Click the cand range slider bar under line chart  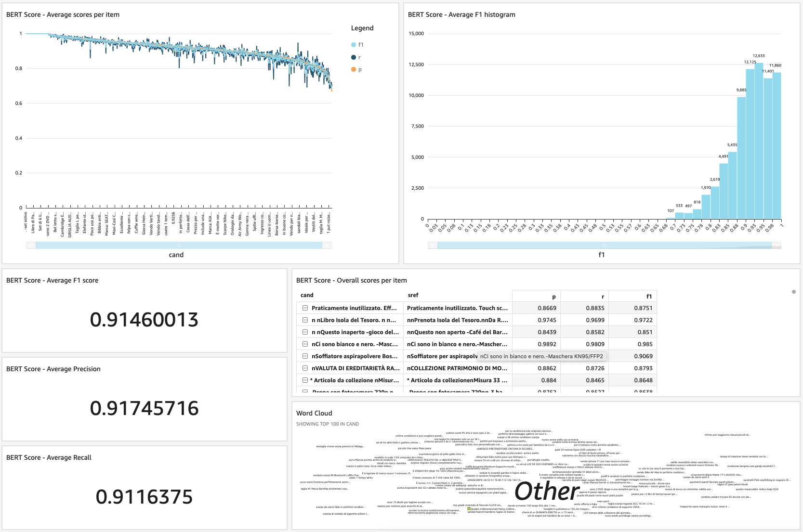(x=179, y=245)
